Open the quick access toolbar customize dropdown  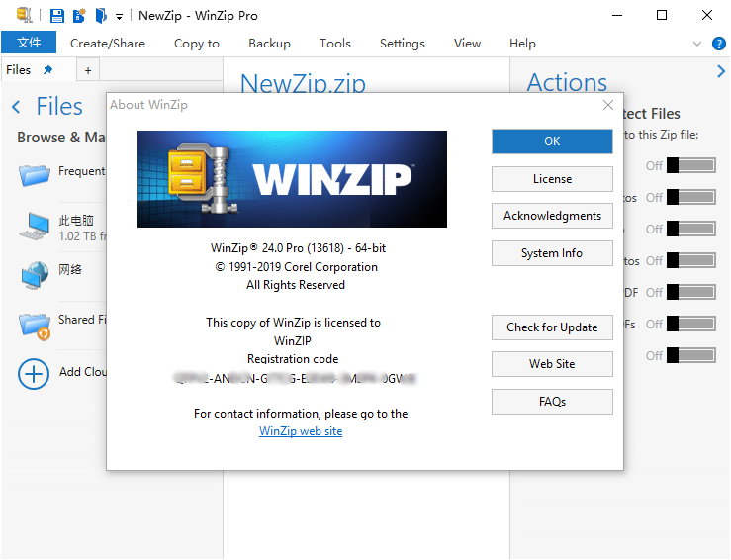(x=120, y=17)
